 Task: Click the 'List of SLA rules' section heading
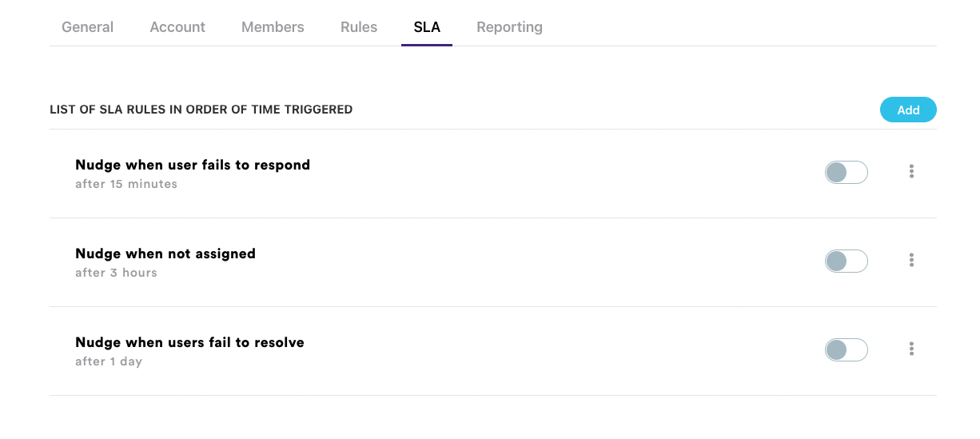coord(201,110)
